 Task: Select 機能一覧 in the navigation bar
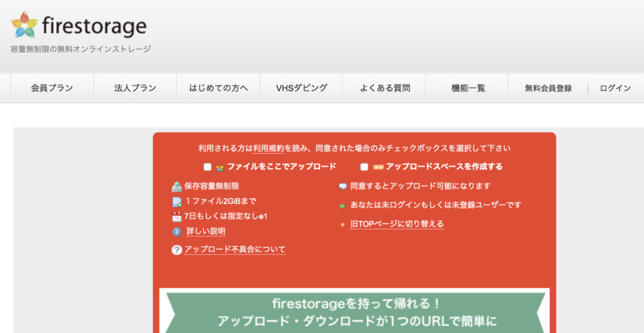tap(468, 88)
